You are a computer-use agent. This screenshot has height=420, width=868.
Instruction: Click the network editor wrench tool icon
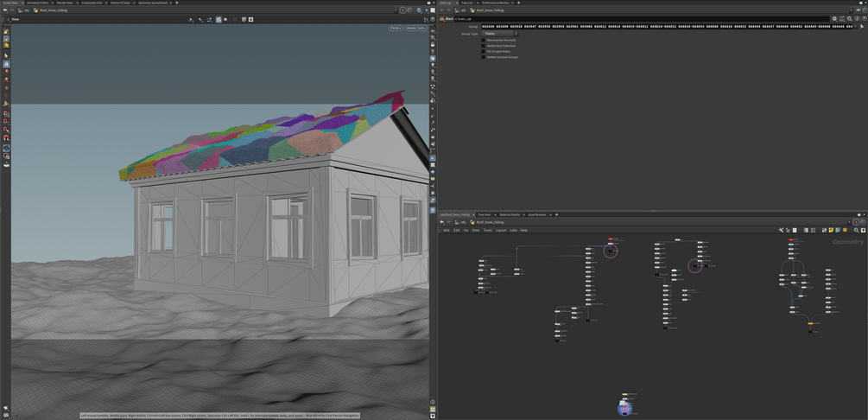click(781, 230)
